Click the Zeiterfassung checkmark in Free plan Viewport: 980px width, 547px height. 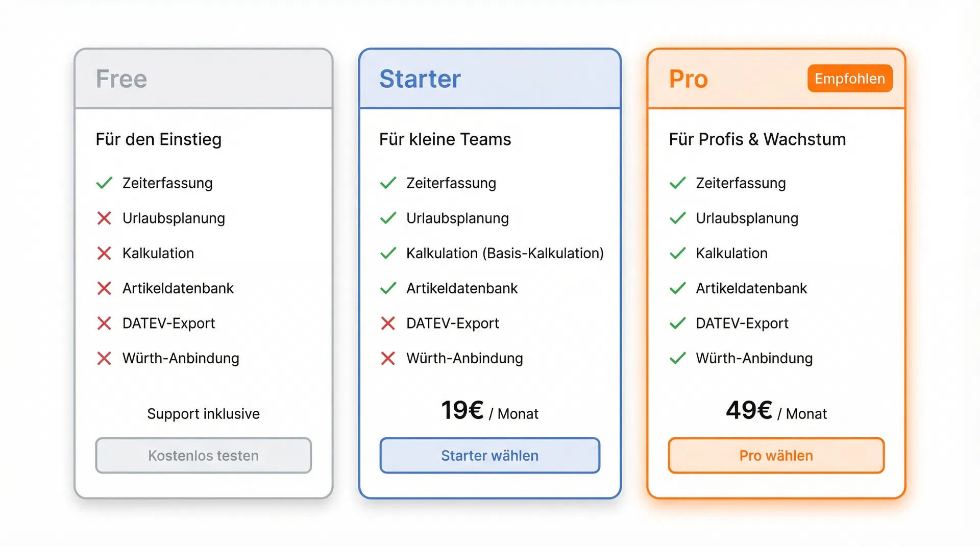(104, 183)
